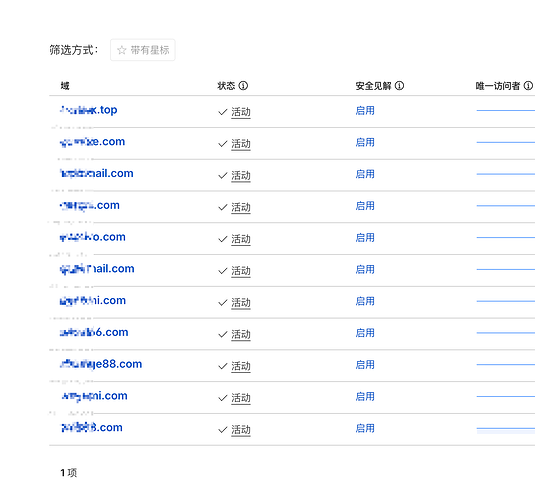
Task: Open the domain ending in e88.com
Action: (x=101, y=364)
